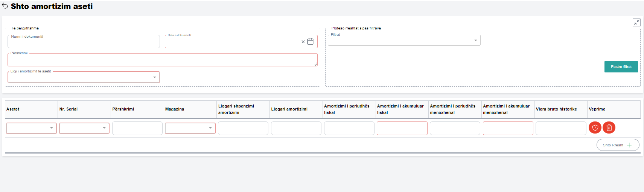Screen dimensions: 644x192
Task: Click the red shield icon in Veprime
Action: pos(595,128)
